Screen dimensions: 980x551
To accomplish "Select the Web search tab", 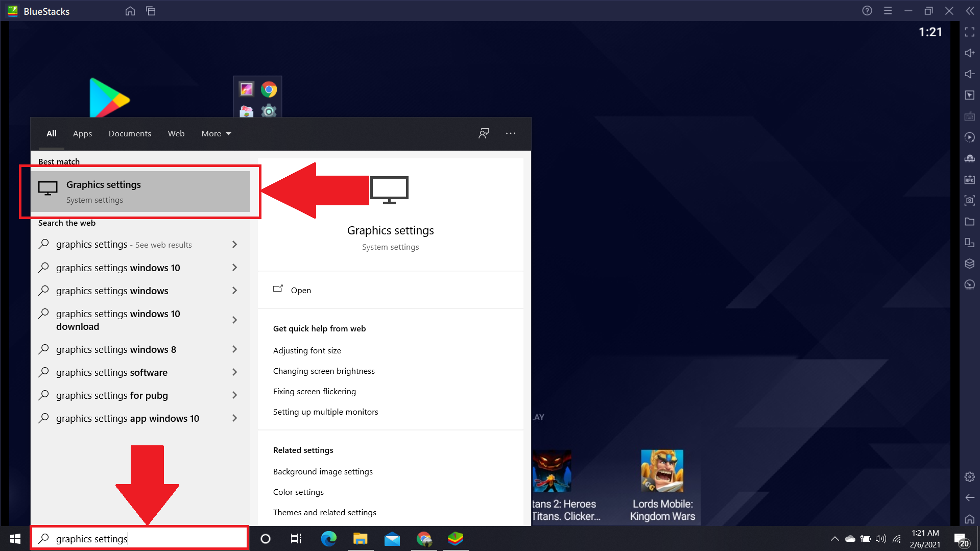I will coord(176,133).
